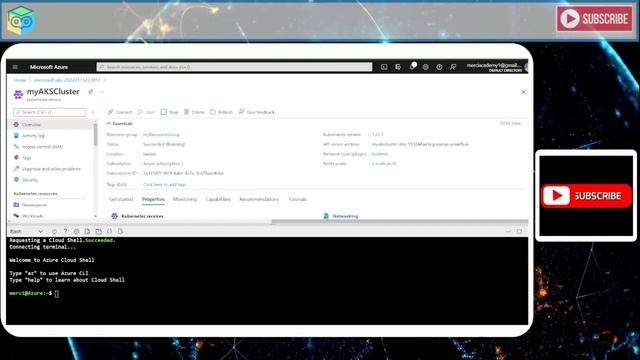Open the Azure portal hamburger menu
Image resolution: width=640 pixels, height=360 pixels.
pos(15,67)
